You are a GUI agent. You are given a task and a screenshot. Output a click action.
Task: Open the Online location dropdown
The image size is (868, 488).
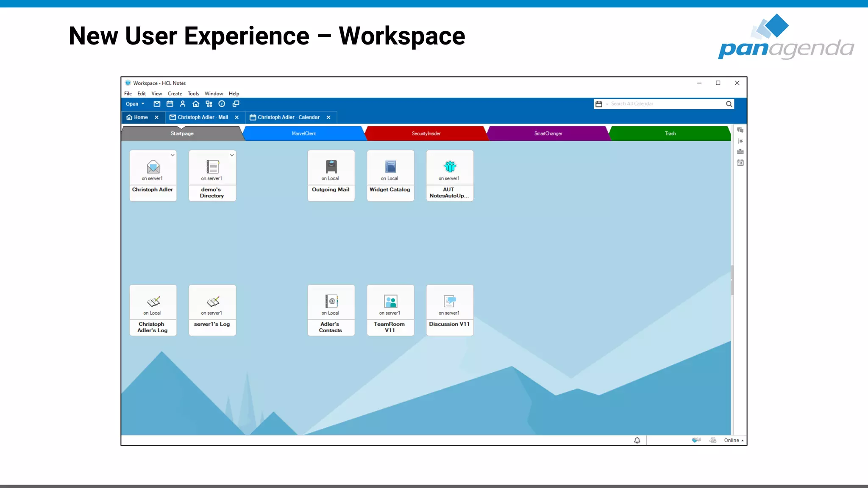pyautogui.click(x=734, y=441)
